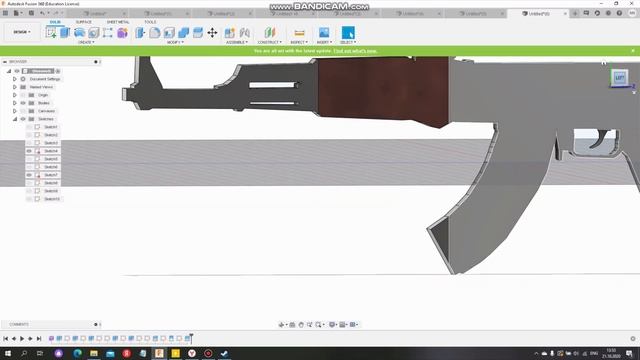This screenshot has height=360, width=640.
Task: Collapse the Sketches folder
Action: (x=15, y=119)
